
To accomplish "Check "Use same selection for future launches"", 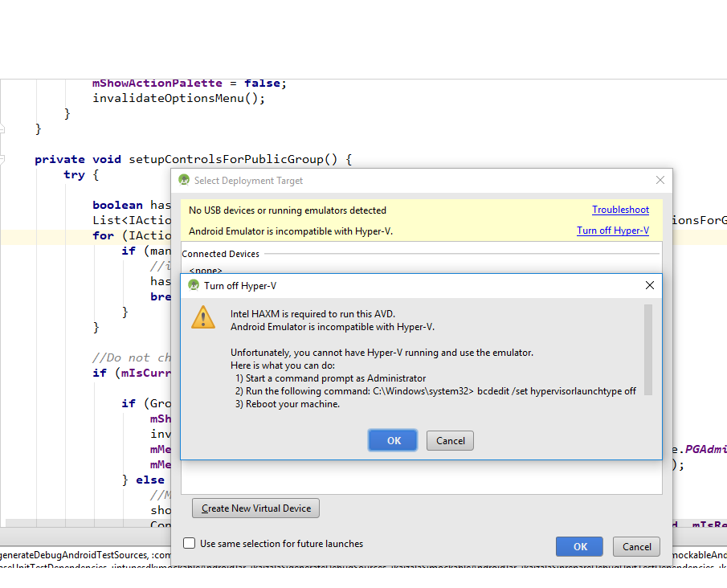I will [x=189, y=543].
